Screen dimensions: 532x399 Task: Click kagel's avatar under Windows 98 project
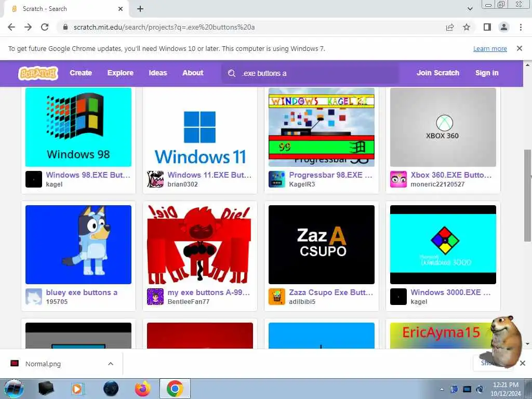[34, 179]
